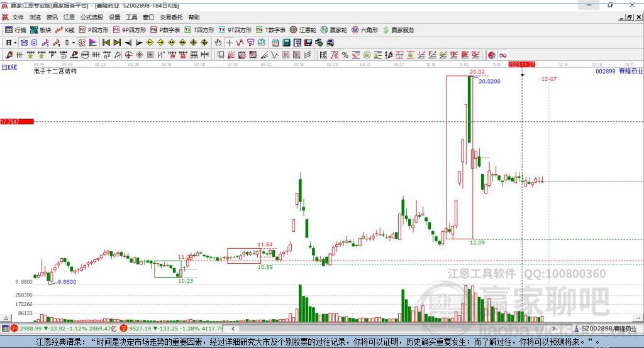Click the stock code 002898 label

point(606,71)
